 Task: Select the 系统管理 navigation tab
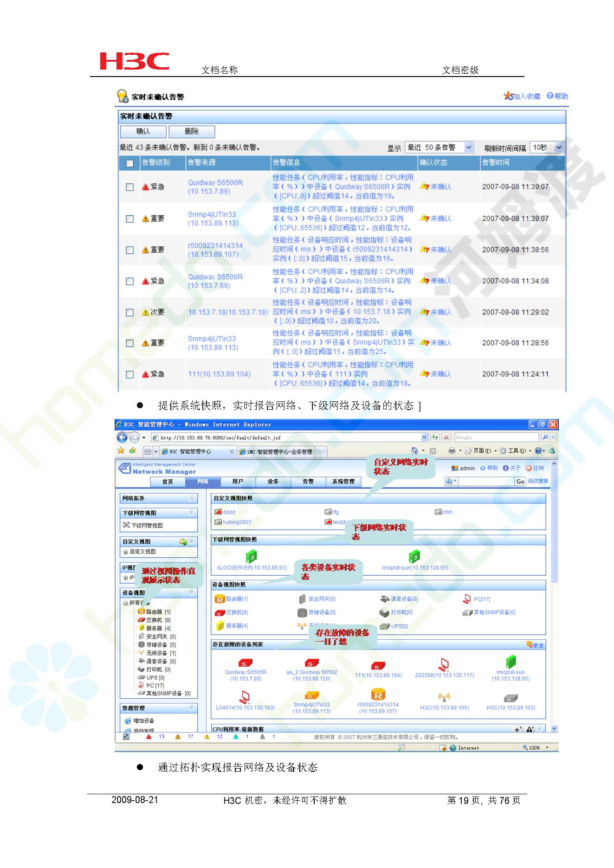pyautogui.click(x=343, y=482)
